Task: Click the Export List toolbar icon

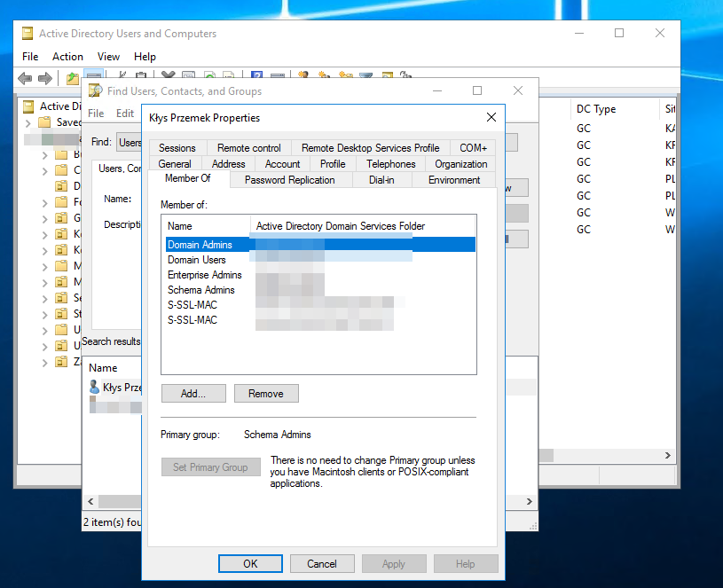Action: [x=229, y=77]
